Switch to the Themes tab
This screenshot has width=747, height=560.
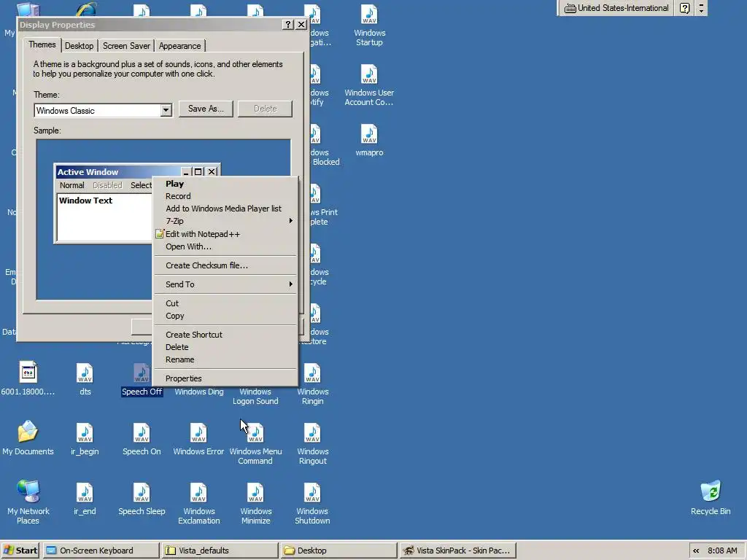[x=42, y=44]
